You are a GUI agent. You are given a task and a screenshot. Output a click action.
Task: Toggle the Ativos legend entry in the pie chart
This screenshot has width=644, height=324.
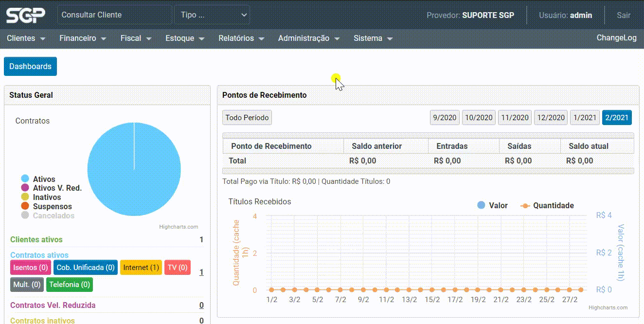[x=38, y=179]
